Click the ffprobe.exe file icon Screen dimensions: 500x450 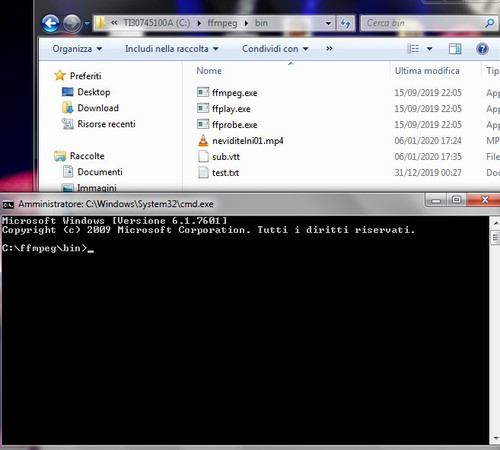click(203, 124)
